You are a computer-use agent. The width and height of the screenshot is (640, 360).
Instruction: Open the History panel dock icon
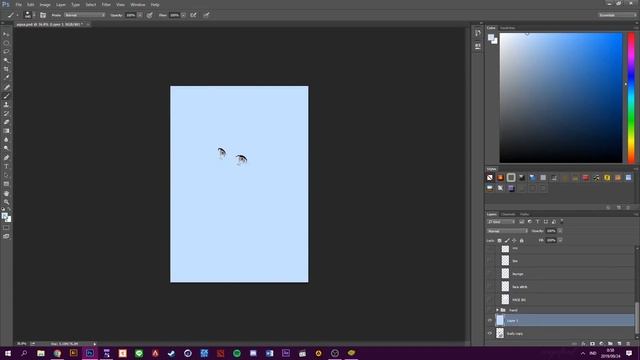coord(478,33)
